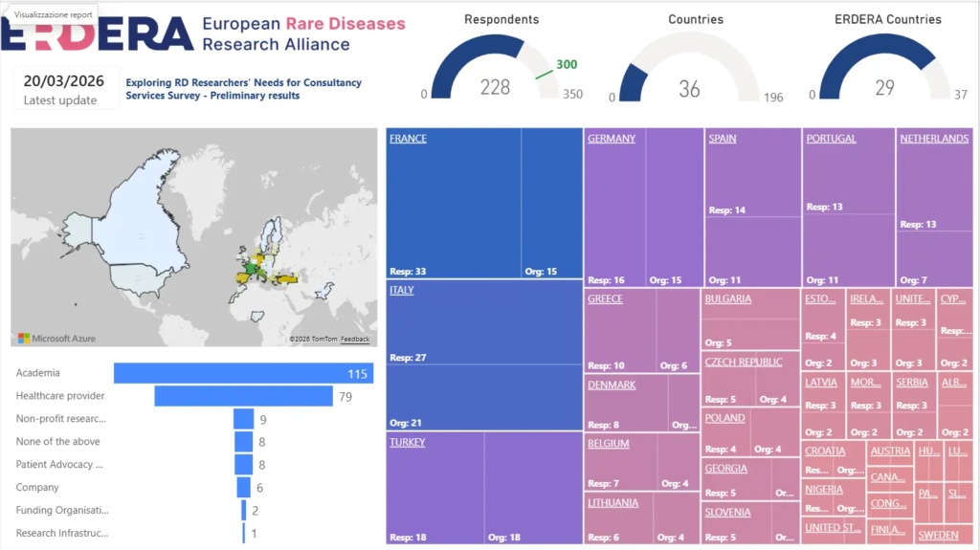Select the FRANCE label in the treemap
The image size is (980, 550).
pos(408,139)
